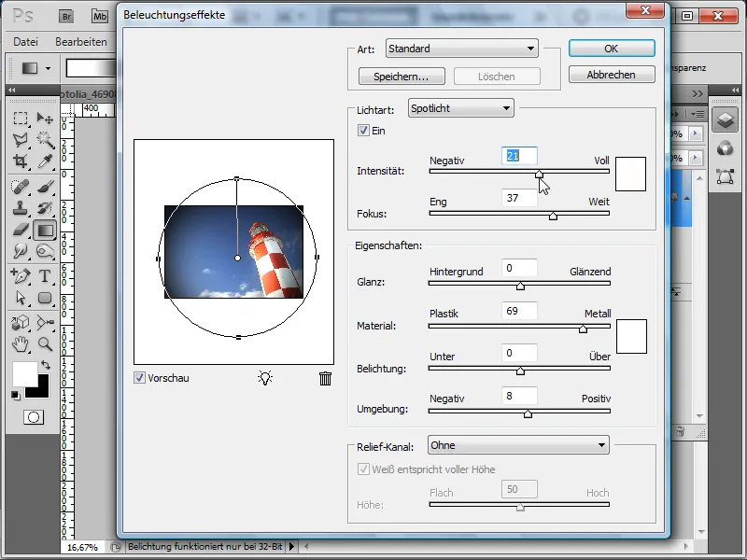Swap foreground and background colors
Screen dimensions: 747x560
point(46,365)
